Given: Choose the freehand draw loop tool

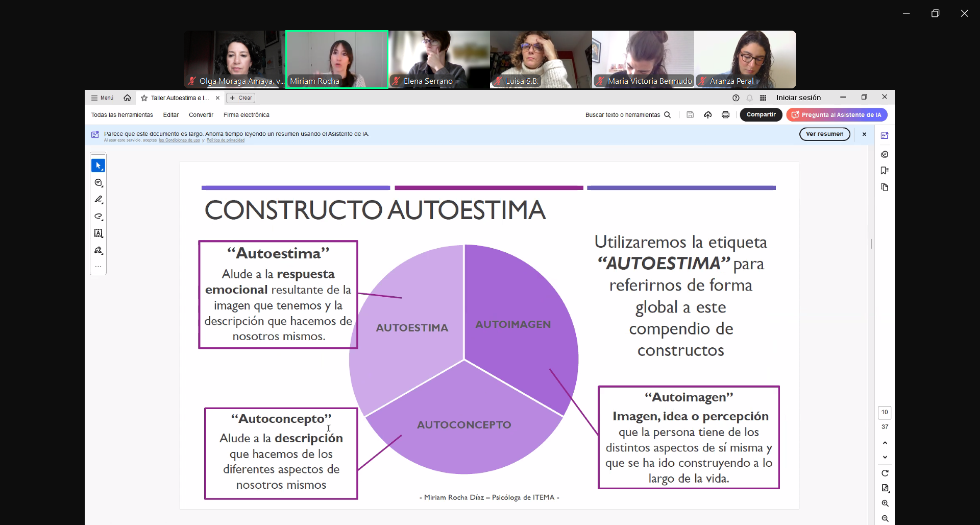Looking at the screenshot, I should pos(99,217).
